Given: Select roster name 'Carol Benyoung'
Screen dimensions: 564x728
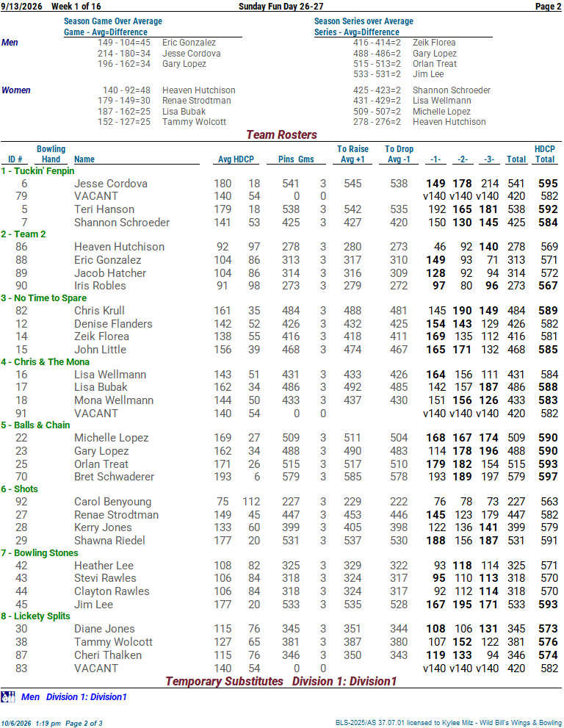Looking at the screenshot, I should 113,502.
